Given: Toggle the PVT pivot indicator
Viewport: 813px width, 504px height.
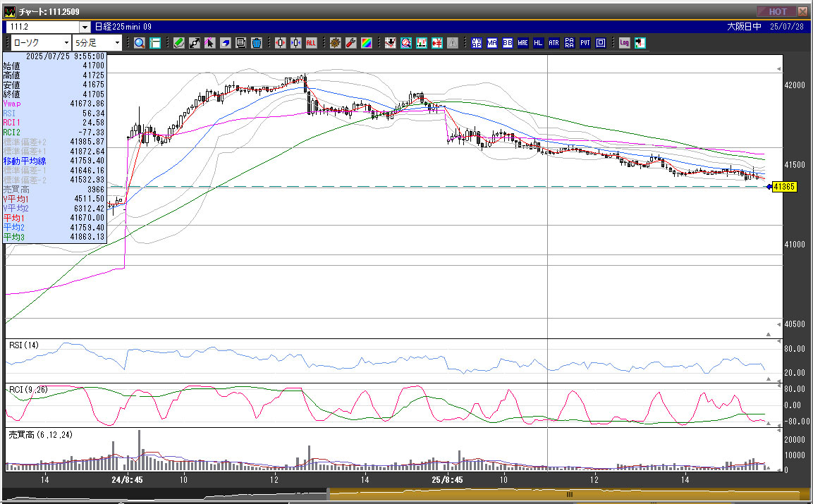Looking at the screenshot, I should (585, 43).
